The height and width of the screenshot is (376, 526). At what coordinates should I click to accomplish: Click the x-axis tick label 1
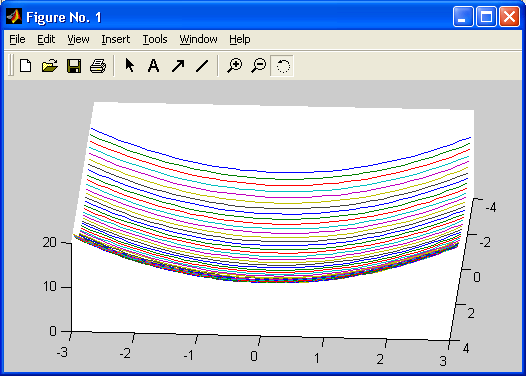[x=317, y=358]
